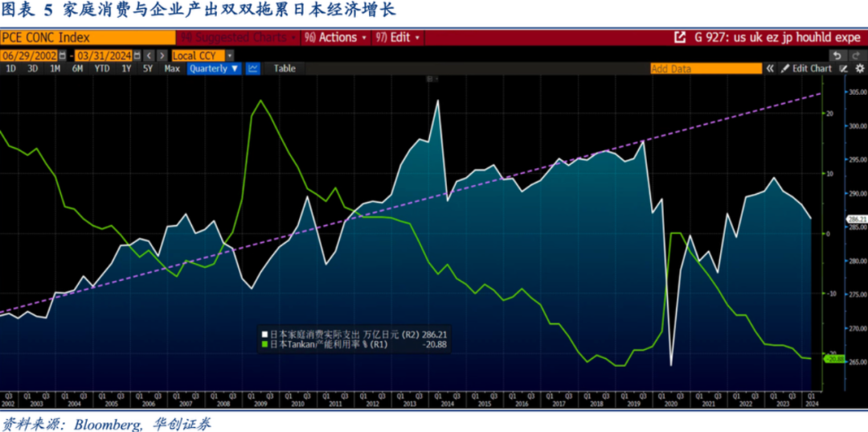Open the end date calendar picker icon
This screenshot has height=432, width=868.
coord(136,56)
